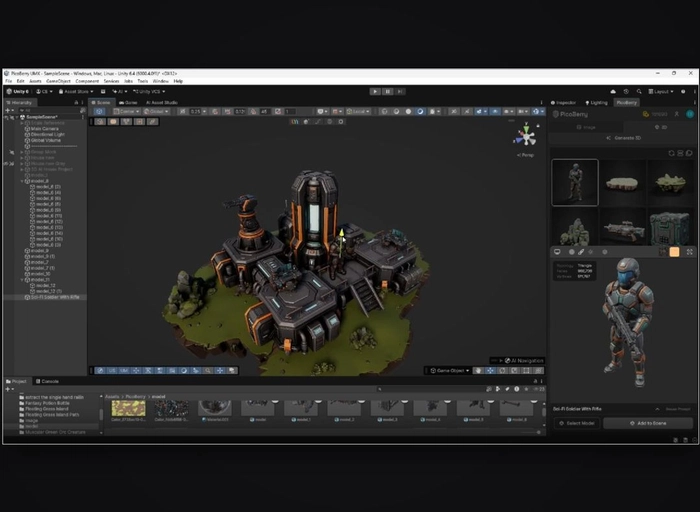Open the Floating Grass Island folder
Image resolution: width=700 pixels, height=512 pixels.
pyautogui.click(x=47, y=409)
